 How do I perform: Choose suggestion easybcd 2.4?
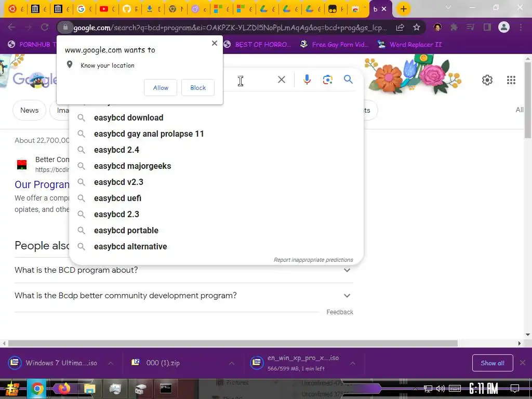coord(216,150)
